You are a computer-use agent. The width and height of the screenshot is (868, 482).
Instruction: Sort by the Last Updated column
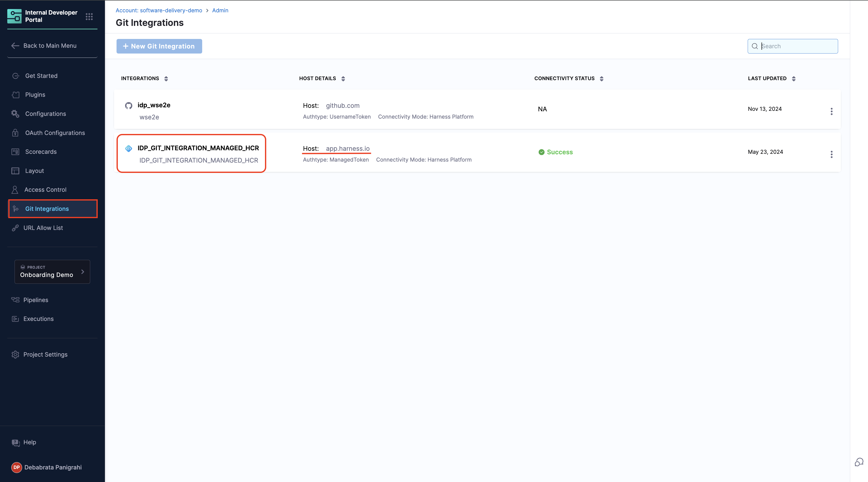794,79
